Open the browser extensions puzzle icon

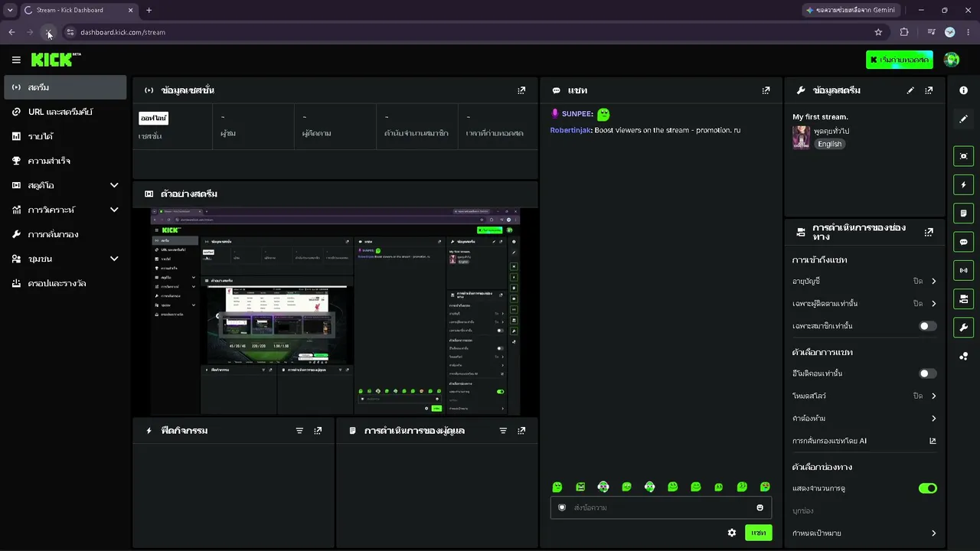pyautogui.click(x=904, y=32)
